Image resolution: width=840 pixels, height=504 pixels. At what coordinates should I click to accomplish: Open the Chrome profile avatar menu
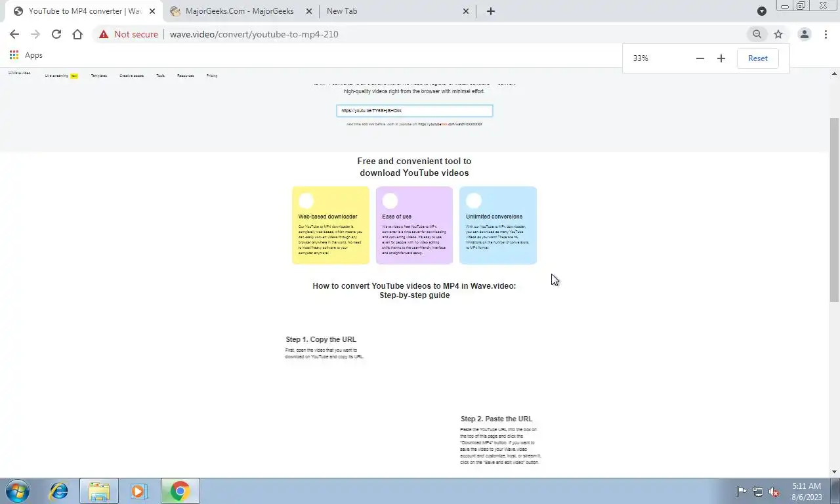pyautogui.click(x=804, y=34)
